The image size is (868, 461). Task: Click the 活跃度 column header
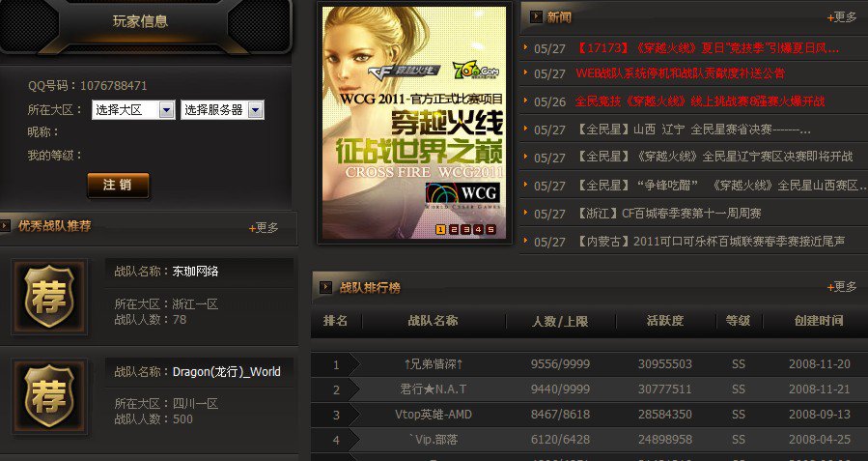[x=665, y=320]
